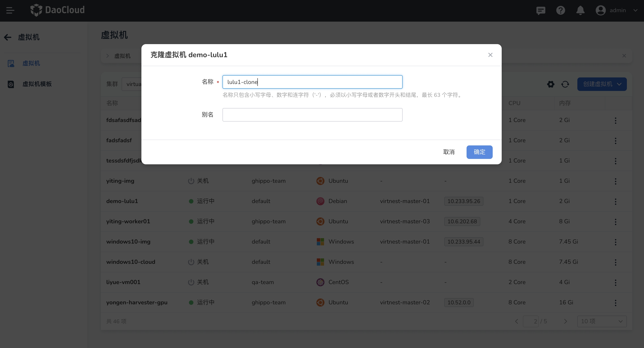The height and width of the screenshot is (348, 644).
Task: Open the chat messages icon
Action: [541, 11]
